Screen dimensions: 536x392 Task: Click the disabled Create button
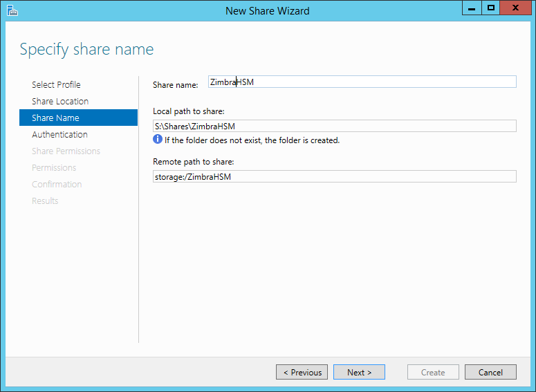point(433,372)
